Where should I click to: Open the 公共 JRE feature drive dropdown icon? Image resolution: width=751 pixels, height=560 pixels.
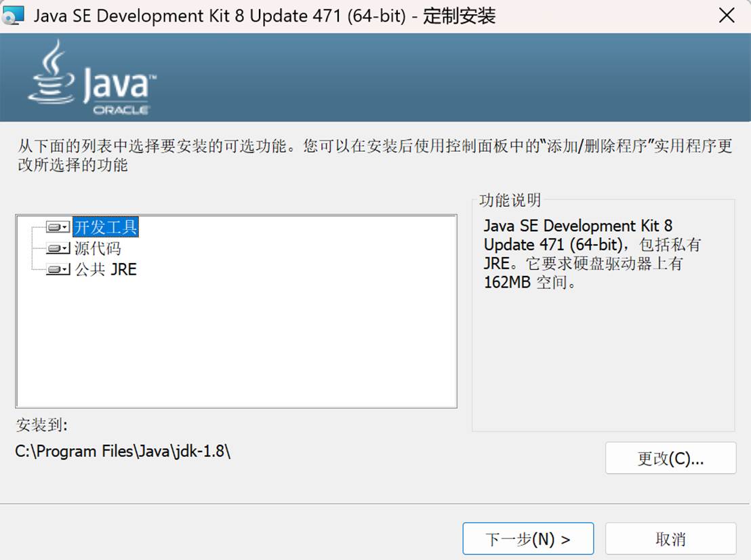58,269
